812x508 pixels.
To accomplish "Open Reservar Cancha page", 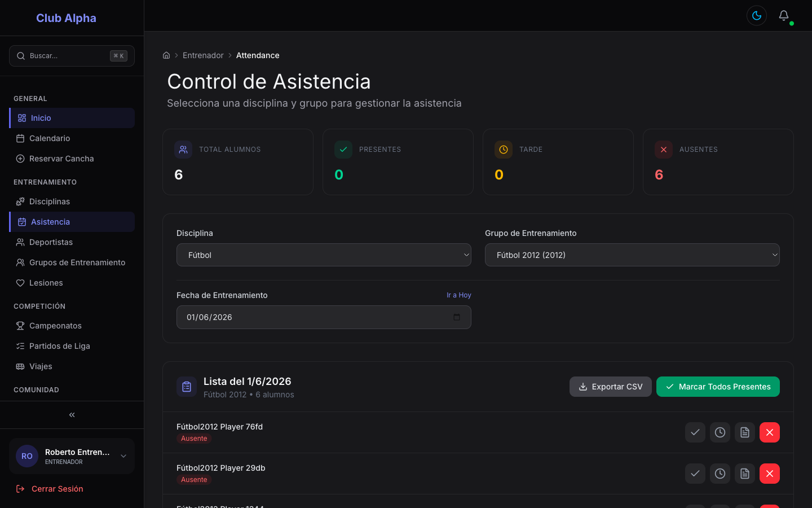I will pyautogui.click(x=72, y=159).
